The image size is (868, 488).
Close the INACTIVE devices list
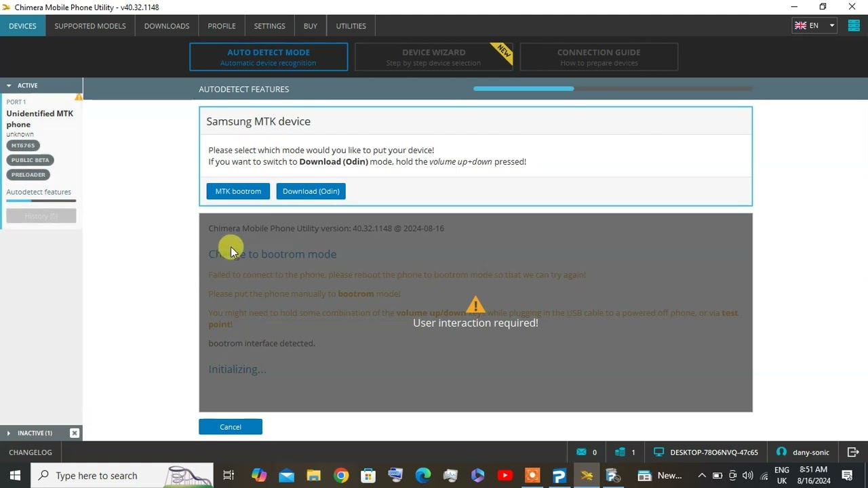[75, 433]
